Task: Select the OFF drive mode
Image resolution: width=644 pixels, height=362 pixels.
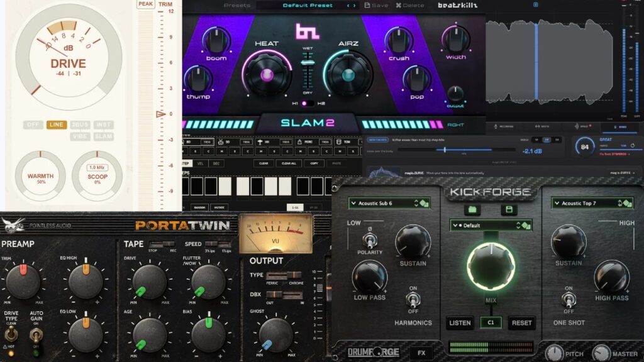Action: 33,125
